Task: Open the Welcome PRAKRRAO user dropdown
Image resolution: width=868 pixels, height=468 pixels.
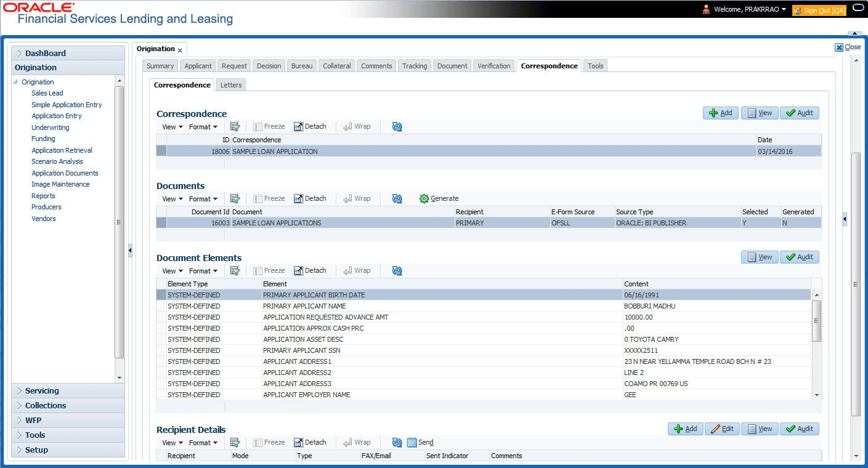Action: [750, 9]
